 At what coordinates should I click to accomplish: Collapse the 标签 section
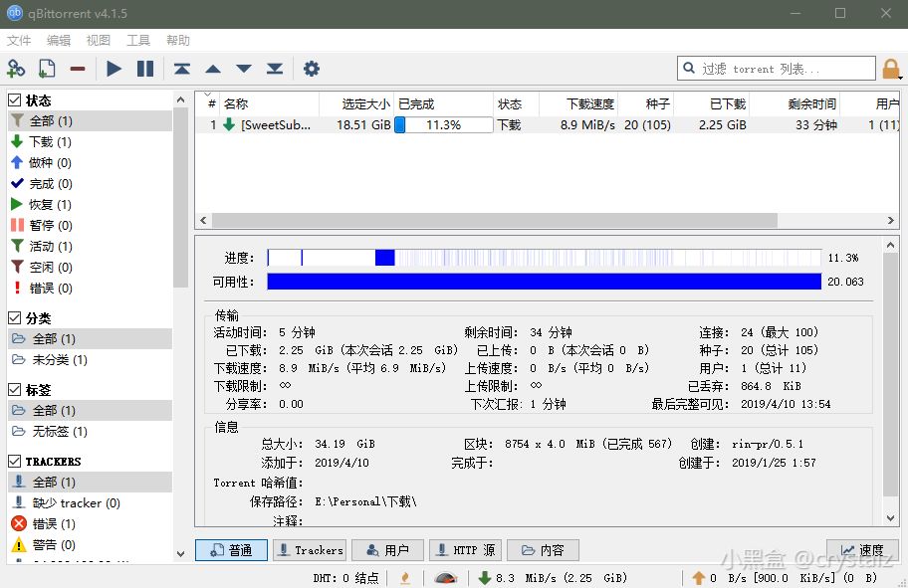click(x=14, y=388)
